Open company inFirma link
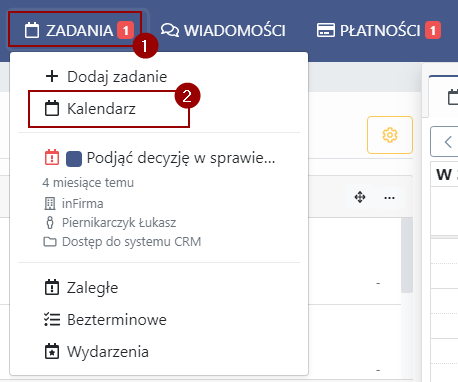458x382 pixels. coord(83,203)
